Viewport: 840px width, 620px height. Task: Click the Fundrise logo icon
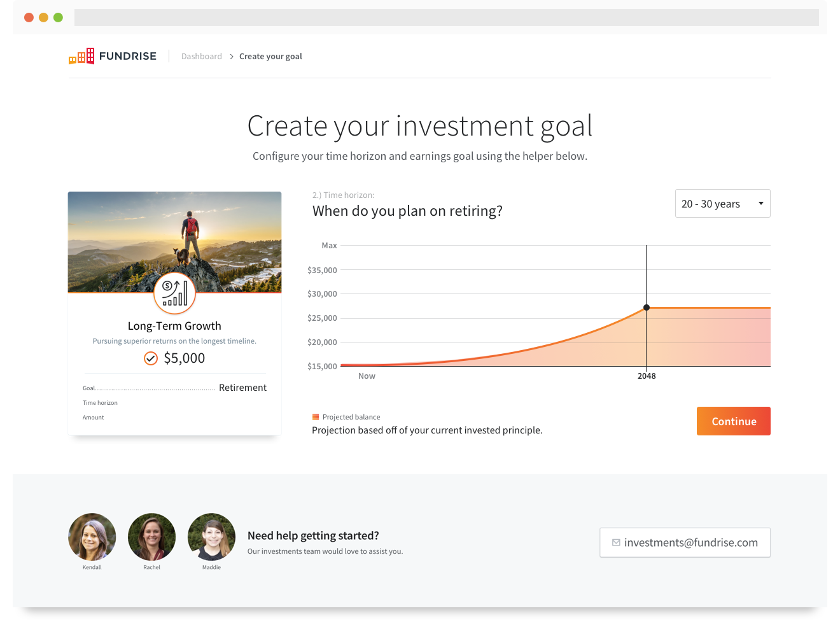click(x=81, y=57)
